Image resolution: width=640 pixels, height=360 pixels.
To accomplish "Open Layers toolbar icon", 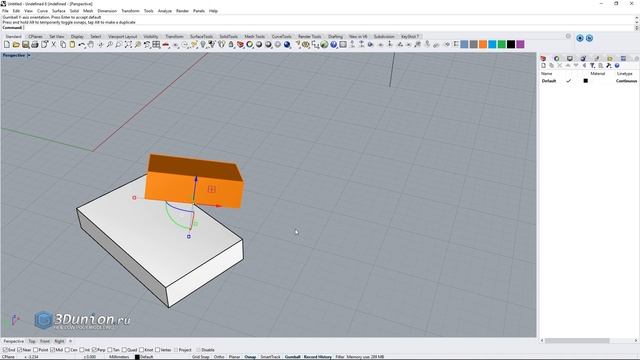I will pos(240,44).
